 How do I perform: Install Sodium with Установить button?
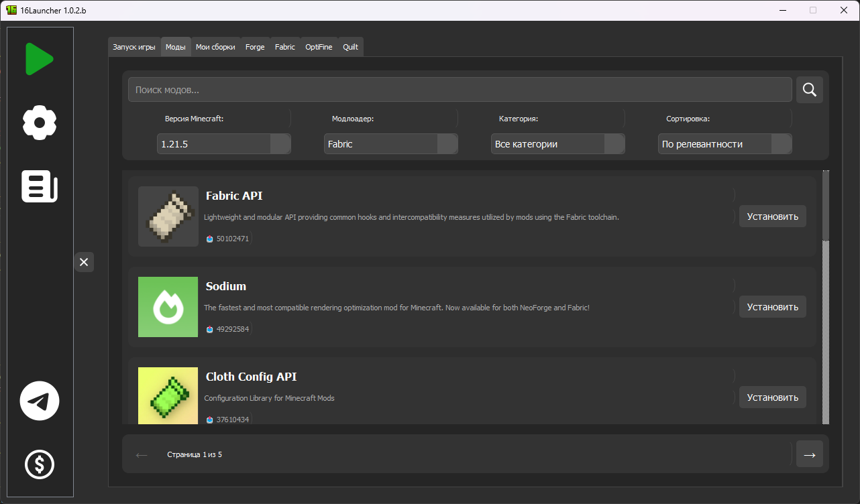point(773,307)
